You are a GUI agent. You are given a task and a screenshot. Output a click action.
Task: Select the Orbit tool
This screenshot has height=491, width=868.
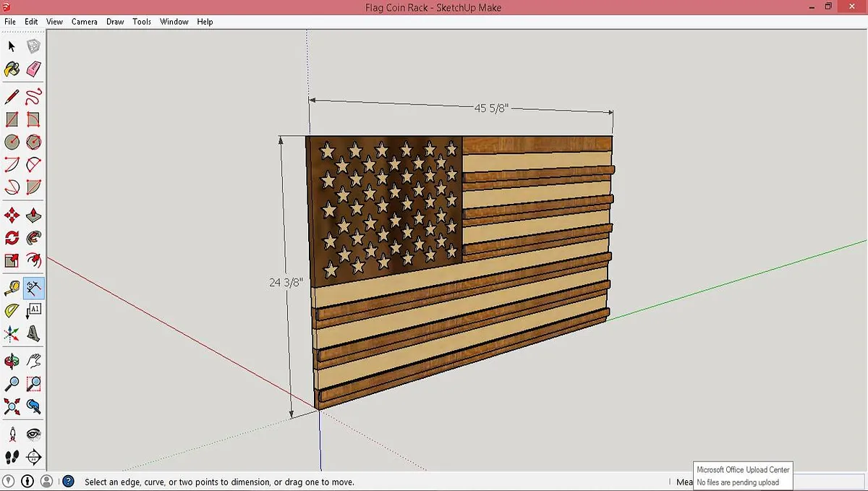12,360
